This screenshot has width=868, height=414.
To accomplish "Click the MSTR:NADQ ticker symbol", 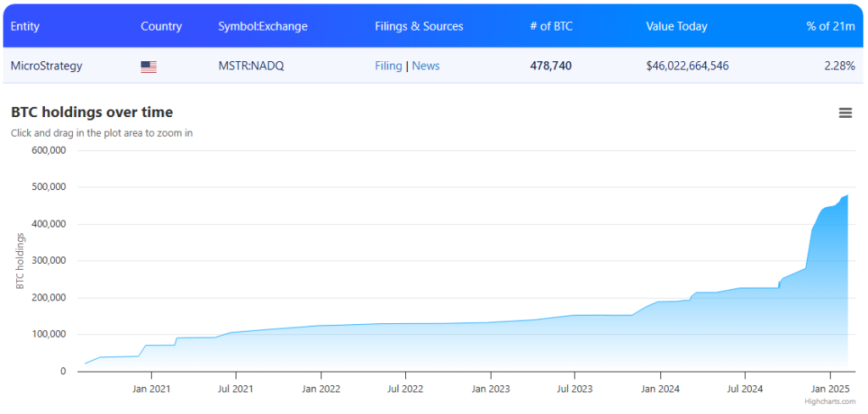I will [251, 66].
